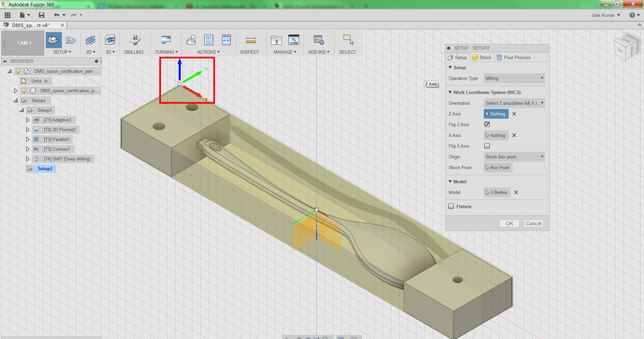Click the Units: in tree item
Viewport: 644px width, 339px height.
pyautogui.click(x=39, y=81)
